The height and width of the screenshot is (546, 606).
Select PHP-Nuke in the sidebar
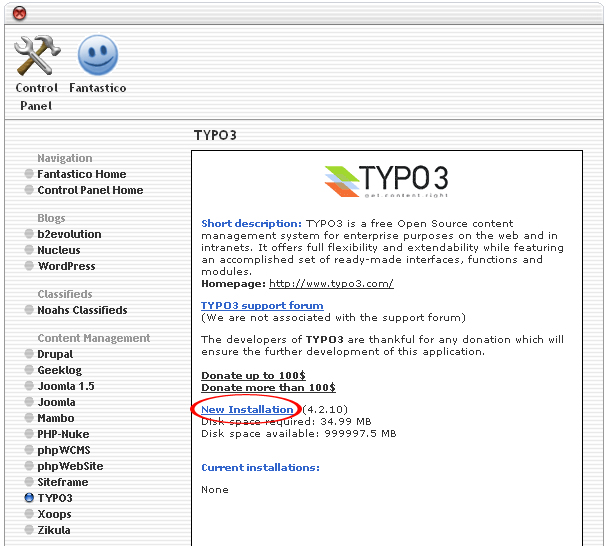pos(63,434)
